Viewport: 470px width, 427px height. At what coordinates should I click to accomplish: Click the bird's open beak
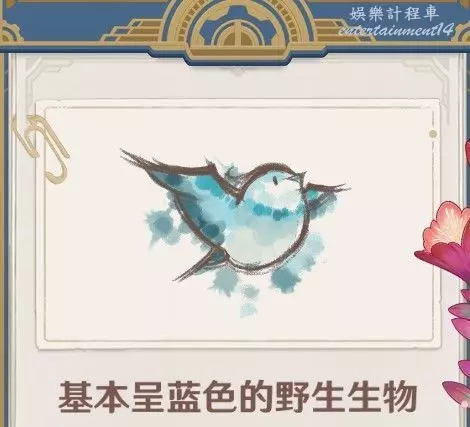point(300,176)
